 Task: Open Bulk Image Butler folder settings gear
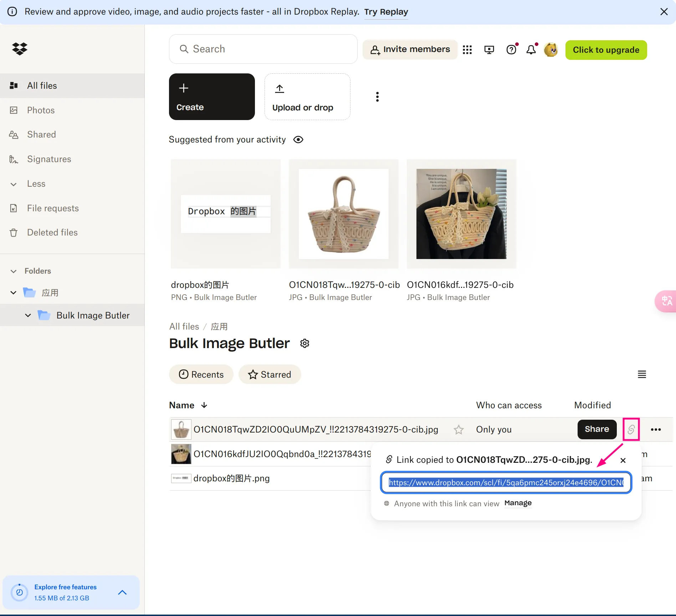tap(304, 343)
